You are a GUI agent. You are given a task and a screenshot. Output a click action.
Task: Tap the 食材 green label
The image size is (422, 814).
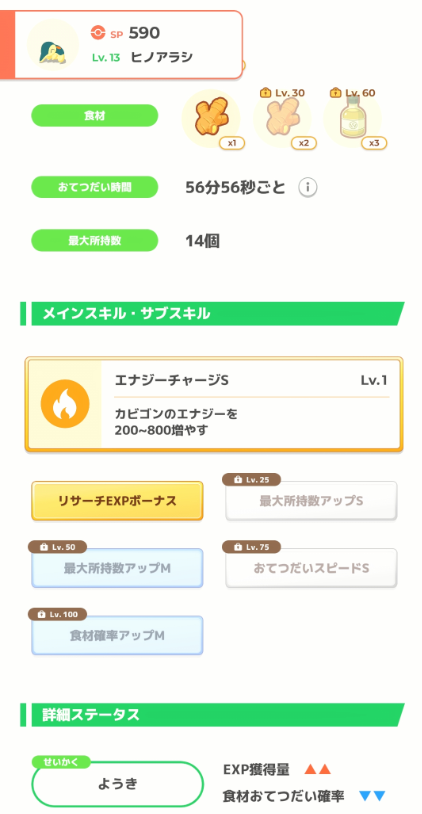pyautogui.click(x=94, y=116)
